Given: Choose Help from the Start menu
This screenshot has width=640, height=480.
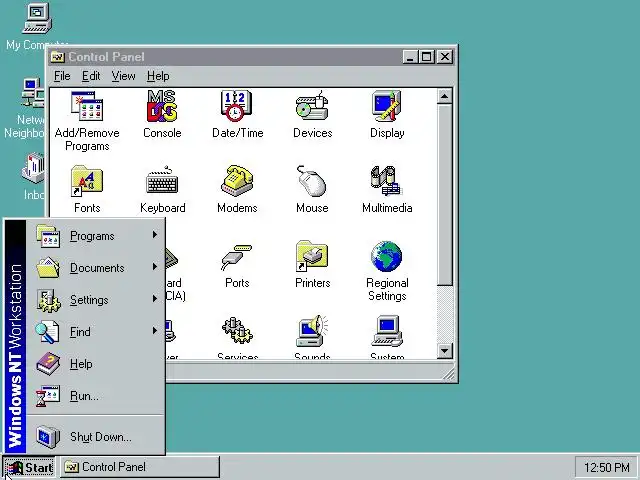Looking at the screenshot, I should pyautogui.click(x=96, y=364).
